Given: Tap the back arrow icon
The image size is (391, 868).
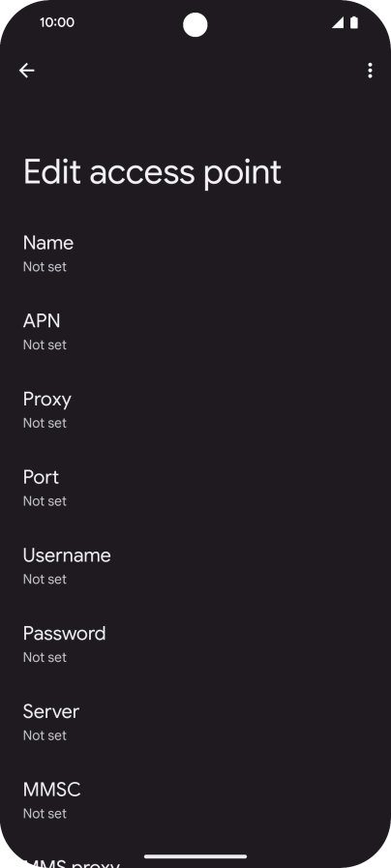Looking at the screenshot, I should point(26,71).
